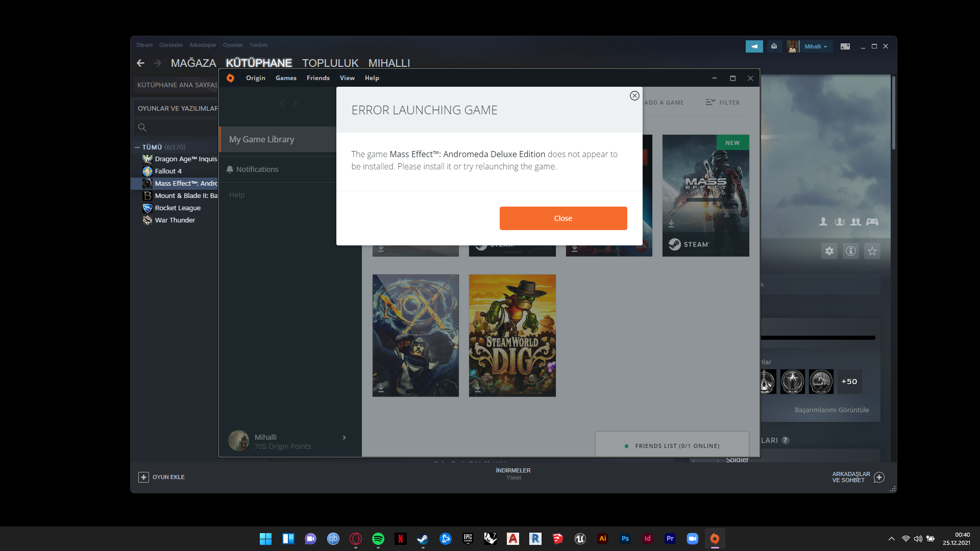Expand Mihalli profile chevron in Origin
980x551 pixels.
click(x=345, y=438)
